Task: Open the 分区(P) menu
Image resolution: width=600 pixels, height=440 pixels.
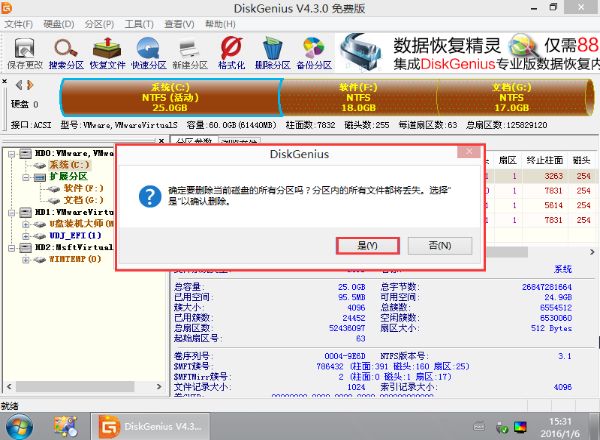Action: [x=99, y=24]
